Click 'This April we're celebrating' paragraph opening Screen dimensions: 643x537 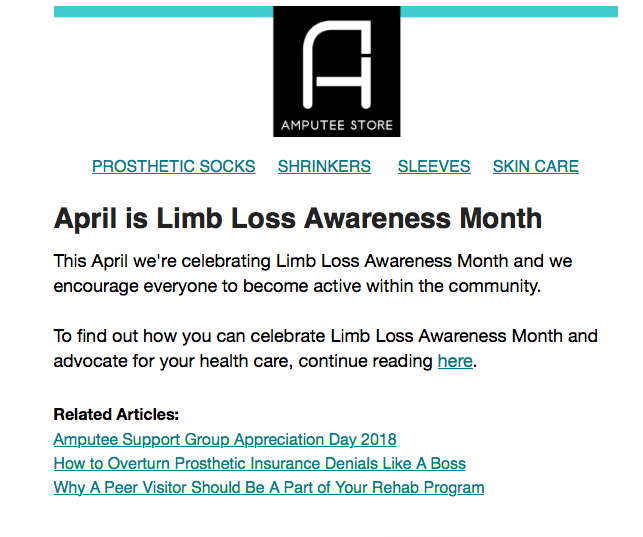click(x=160, y=261)
